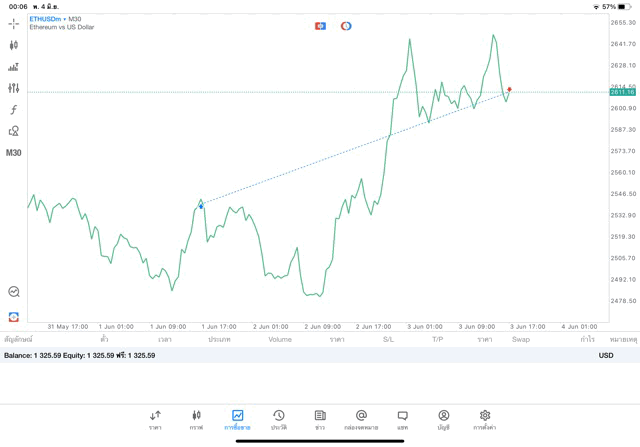The image size is (640, 447).
Task: Open chart settings sliders icon
Action: pyautogui.click(x=14, y=88)
